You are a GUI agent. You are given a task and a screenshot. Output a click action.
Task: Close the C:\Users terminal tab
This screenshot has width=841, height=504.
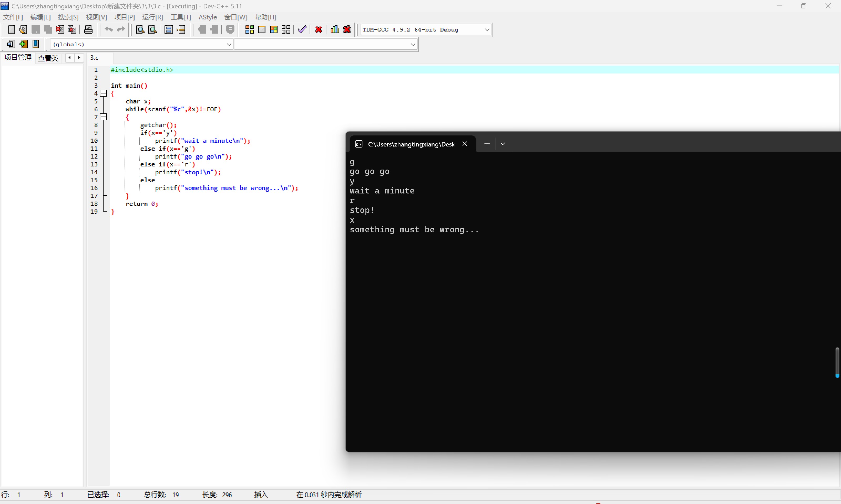point(465,144)
